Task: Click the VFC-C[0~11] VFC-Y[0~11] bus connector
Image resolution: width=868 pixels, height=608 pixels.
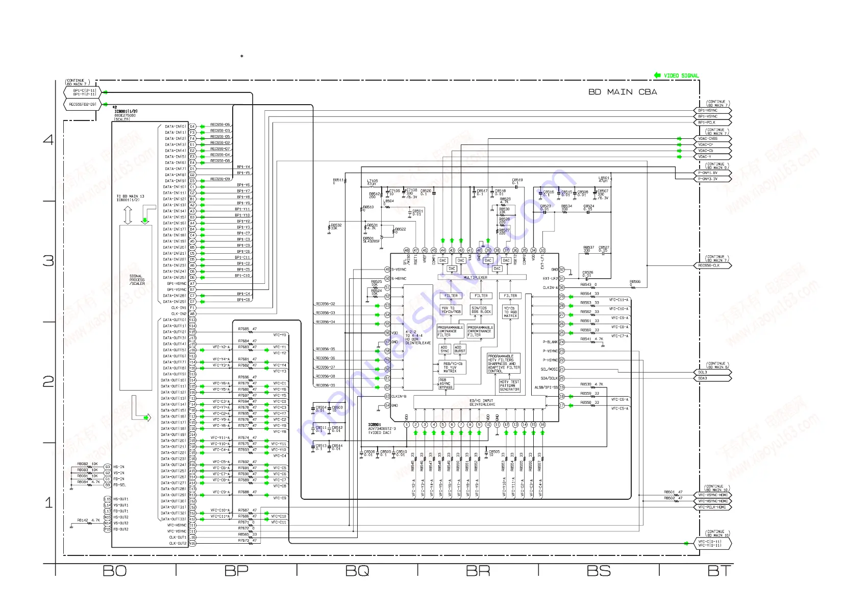Action: click(713, 544)
